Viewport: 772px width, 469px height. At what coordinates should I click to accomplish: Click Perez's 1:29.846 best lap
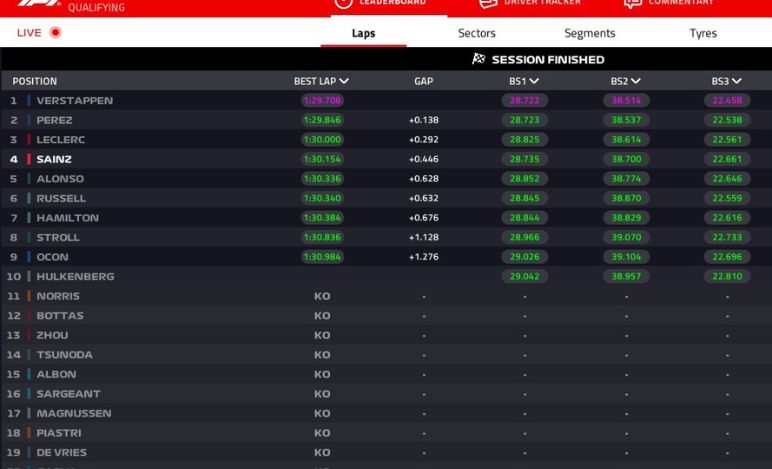point(322,120)
